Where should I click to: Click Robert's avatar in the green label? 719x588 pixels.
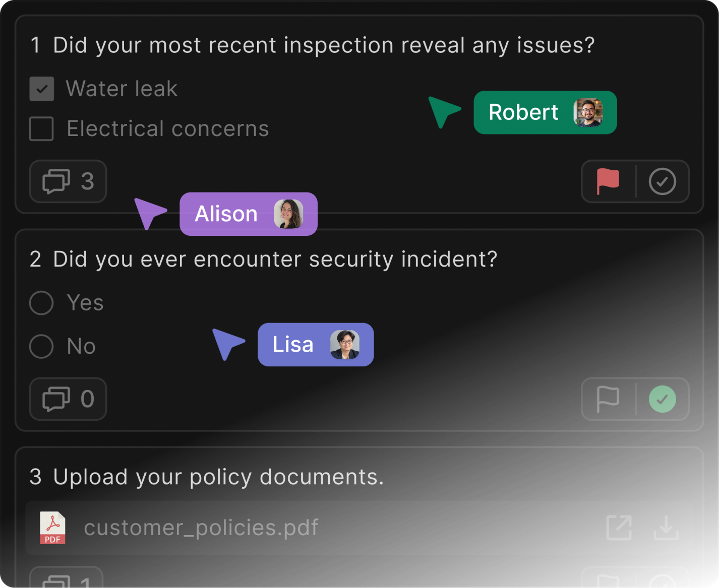point(588,112)
